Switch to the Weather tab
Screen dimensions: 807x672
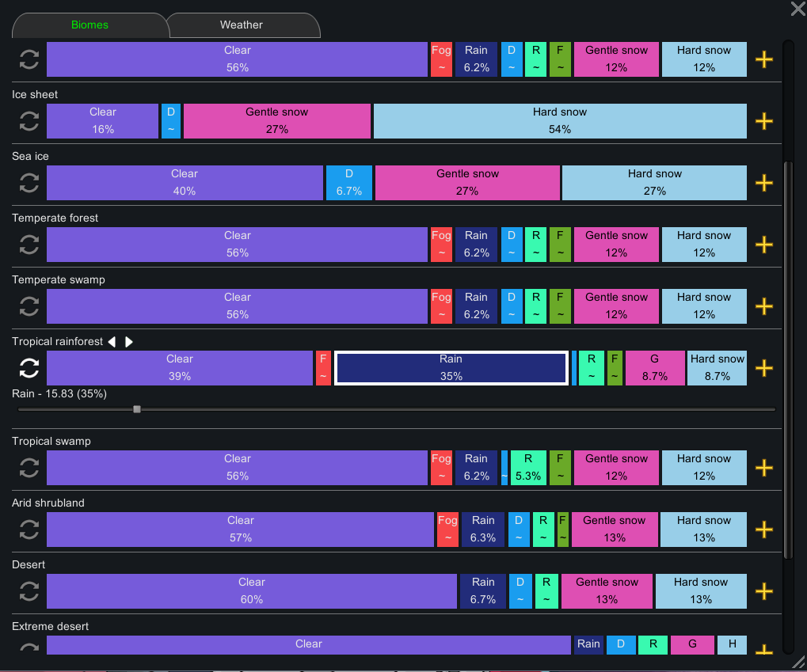point(242,25)
